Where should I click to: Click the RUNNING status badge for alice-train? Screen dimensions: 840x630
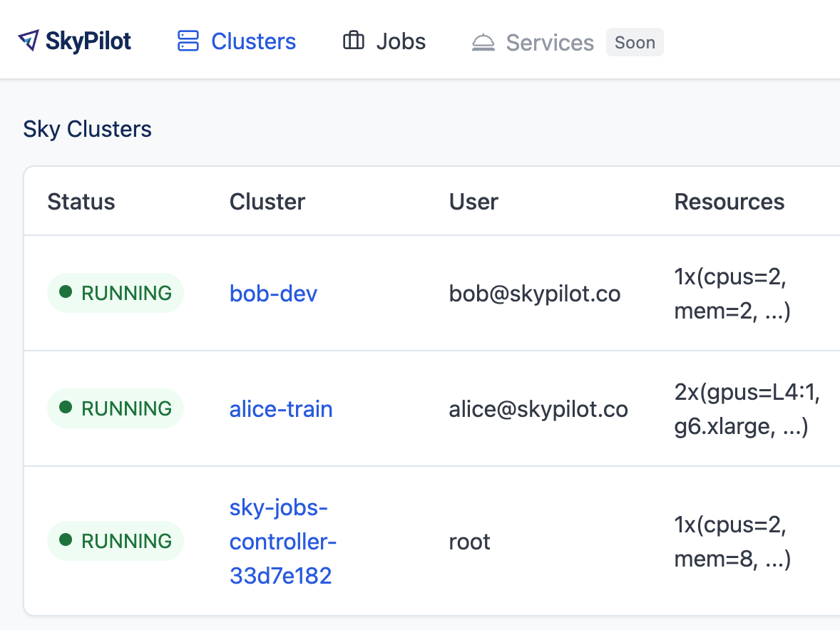tap(116, 408)
